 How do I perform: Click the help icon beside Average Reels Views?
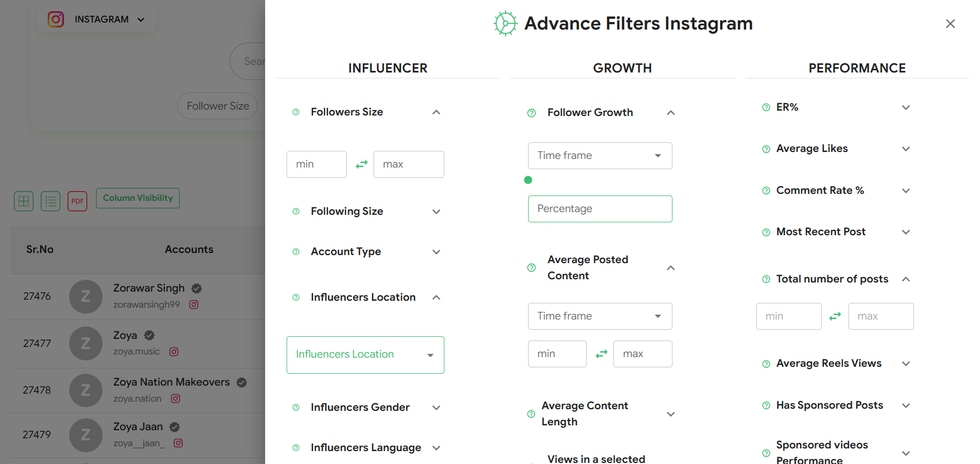[x=766, y=364]
